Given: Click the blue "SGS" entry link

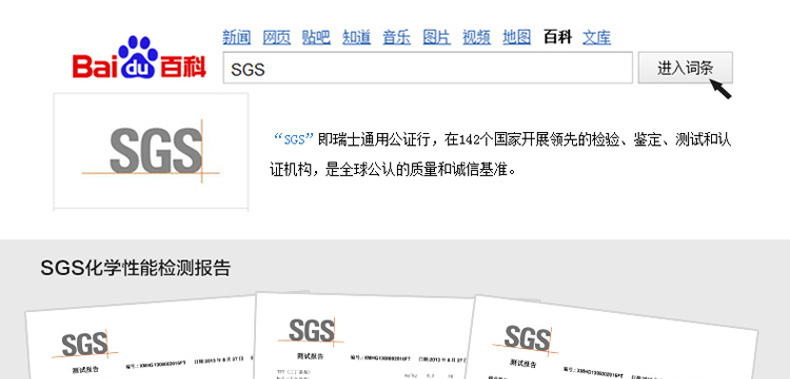Looking at the screenshot, I should [x=294, y=140].
